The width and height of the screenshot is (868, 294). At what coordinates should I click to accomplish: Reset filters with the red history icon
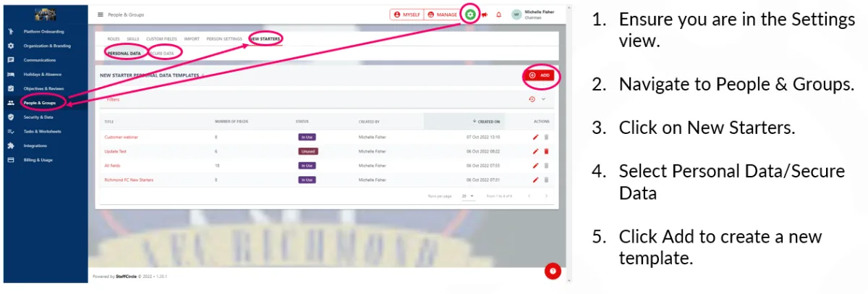point(532,99)
